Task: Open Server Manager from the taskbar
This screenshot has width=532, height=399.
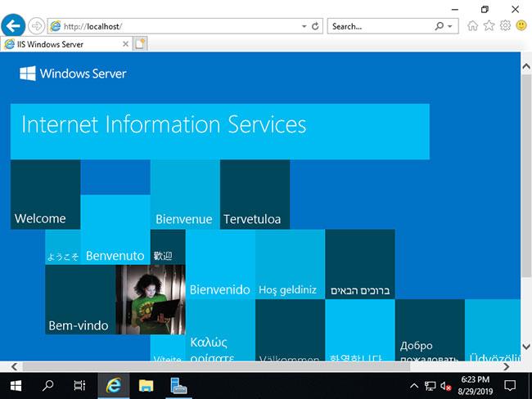Action: click(x=178, y=386)
